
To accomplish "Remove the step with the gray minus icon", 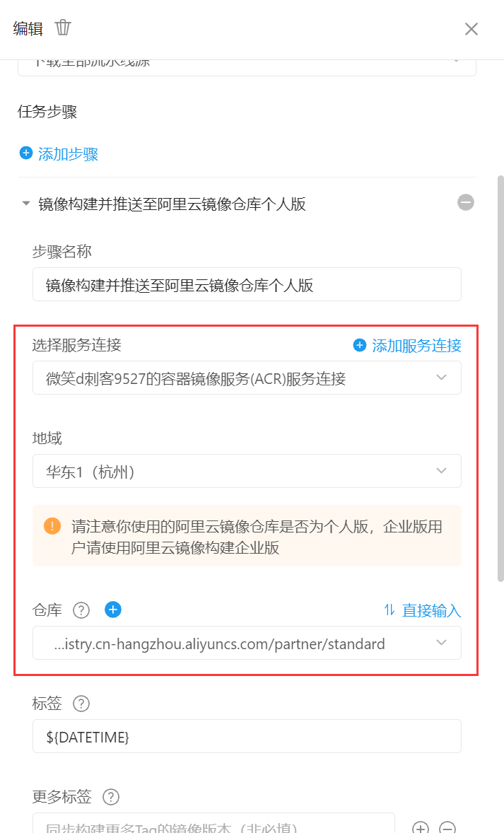I will click(466, 202).
